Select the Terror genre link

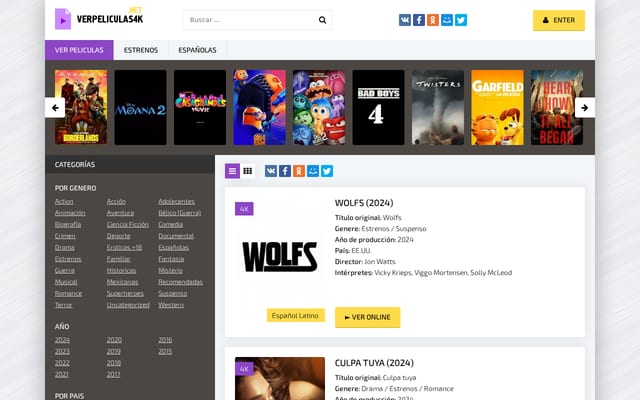click(63, 305)
